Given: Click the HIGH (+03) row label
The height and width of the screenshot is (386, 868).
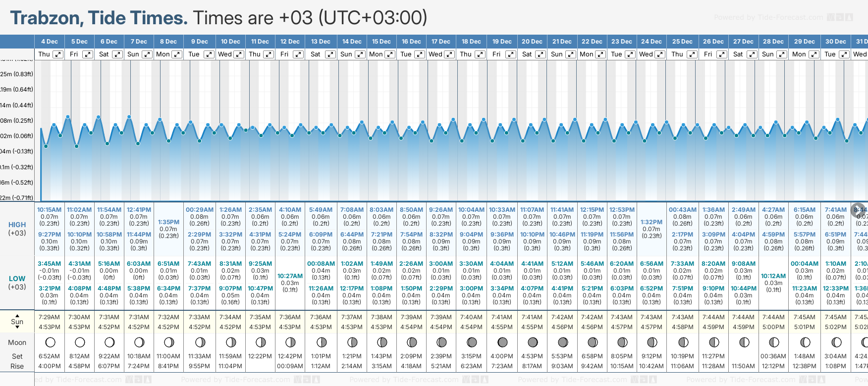Looking at the screenshot, I should point(17,229).
